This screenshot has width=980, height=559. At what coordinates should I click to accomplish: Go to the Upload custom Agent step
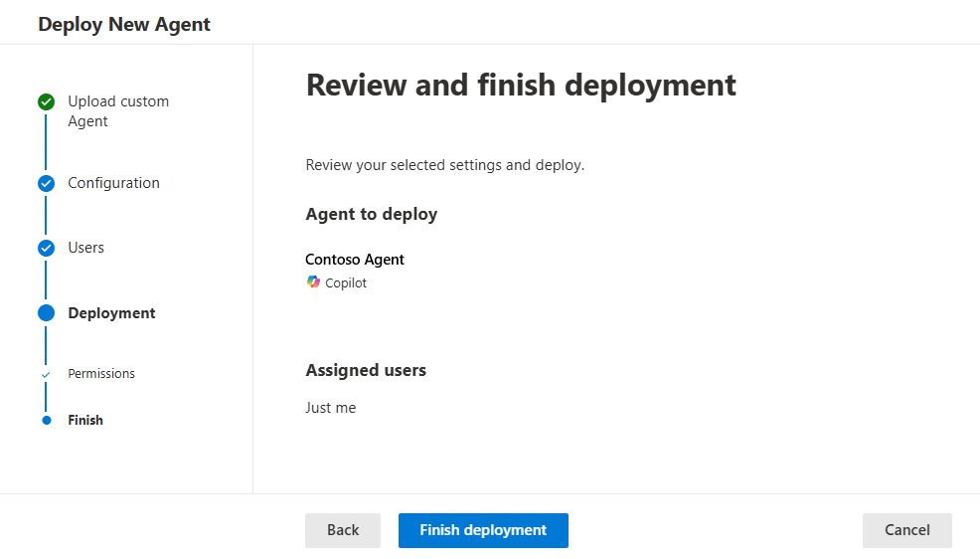click(x=117, y=111)
